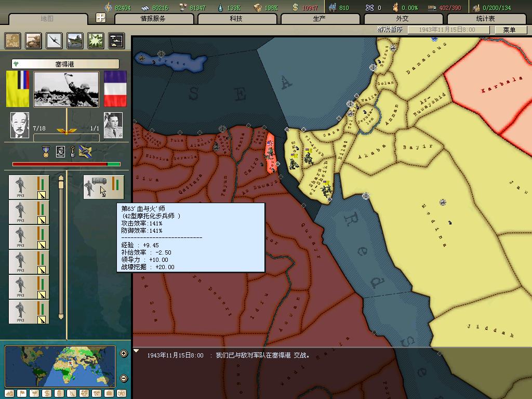Zoom in with the minimap plus button
Image resolution: width=532 pixels, height=399 pixels.
[x=124, y=354]
